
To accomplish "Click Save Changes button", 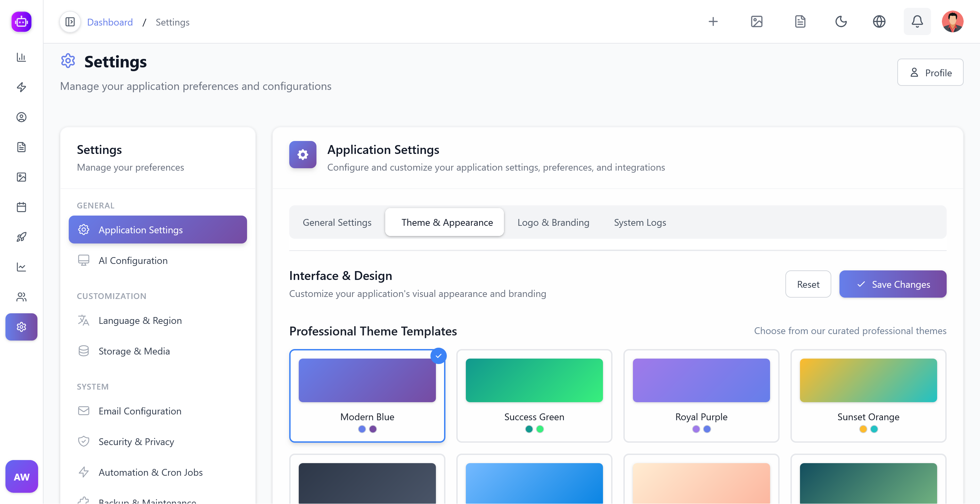I will click(893, 284).
